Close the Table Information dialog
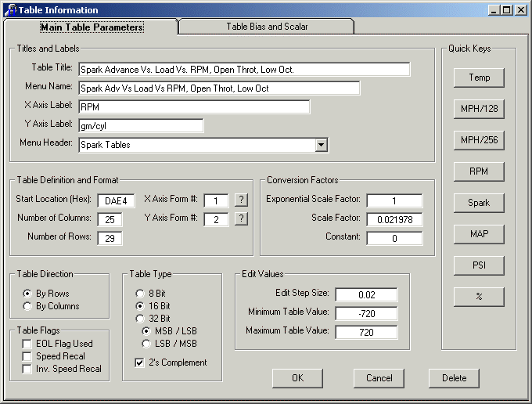 point(520,10)
